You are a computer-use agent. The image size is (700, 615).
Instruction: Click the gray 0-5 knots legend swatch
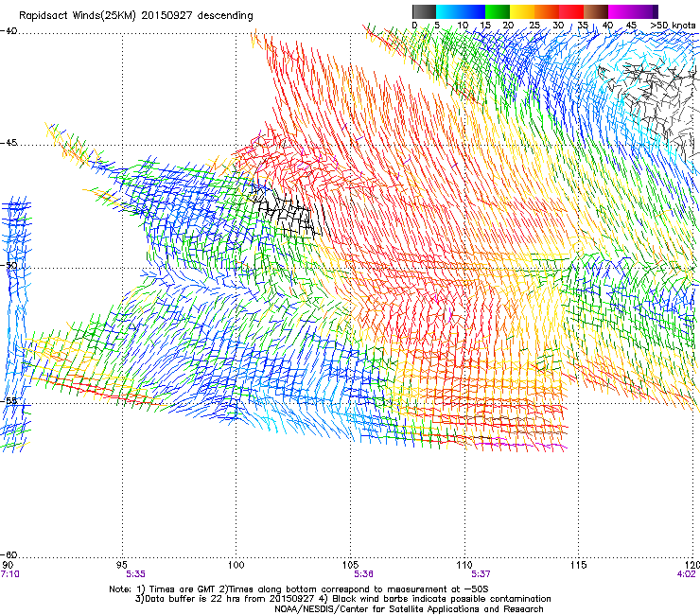point(424,11)
